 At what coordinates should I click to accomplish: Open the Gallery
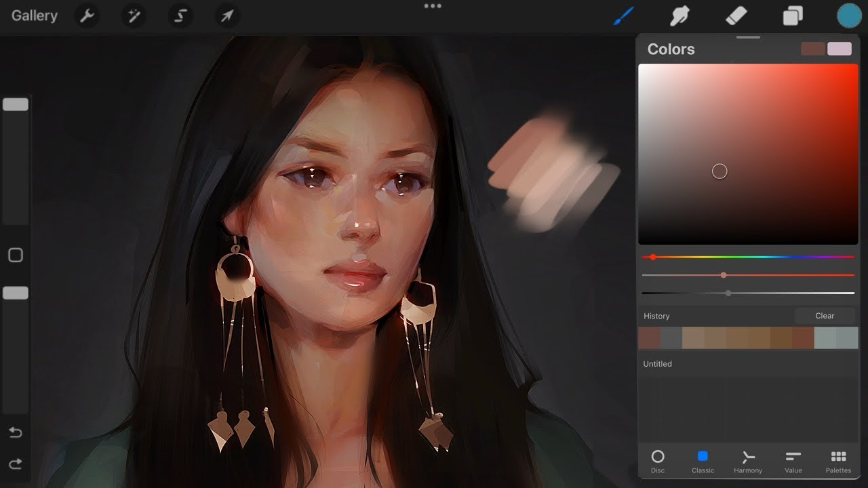(35, 16)
